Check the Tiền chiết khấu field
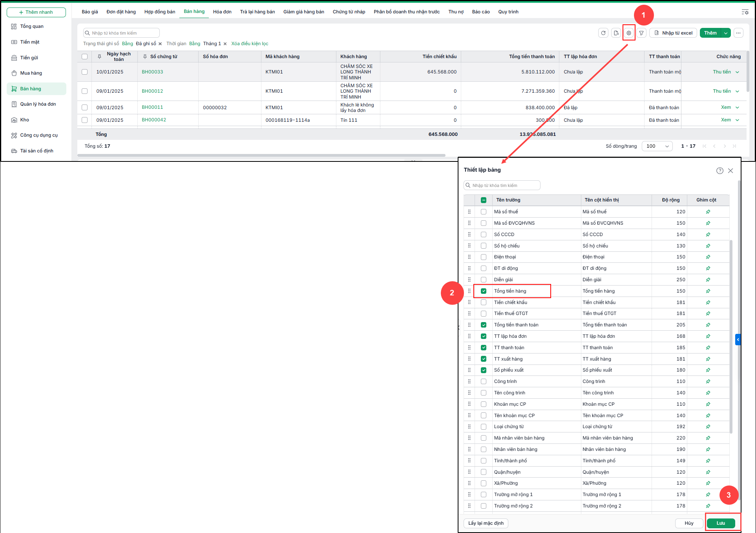This screenshot has width=756, height=533. point(484,302)
